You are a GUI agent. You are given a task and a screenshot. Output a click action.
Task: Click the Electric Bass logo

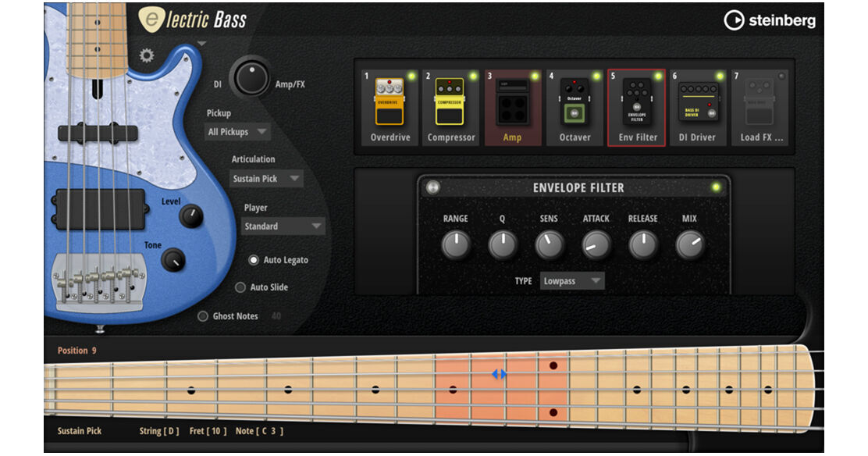coord(193,20)
